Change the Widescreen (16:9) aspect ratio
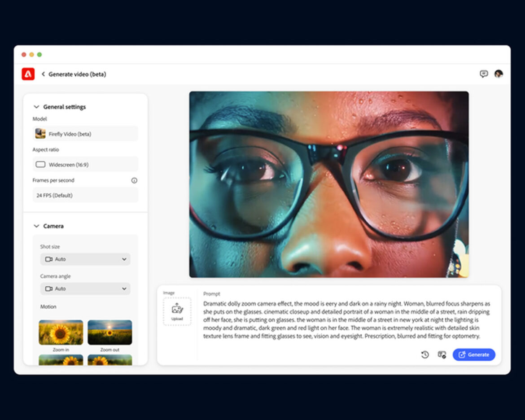This screenshot has height=420, width=525. (x=85, y=165)
